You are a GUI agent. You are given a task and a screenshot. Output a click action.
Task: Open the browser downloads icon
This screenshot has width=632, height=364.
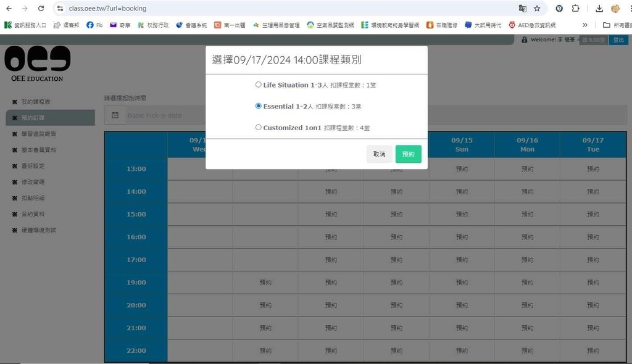[x=599, y=8]
